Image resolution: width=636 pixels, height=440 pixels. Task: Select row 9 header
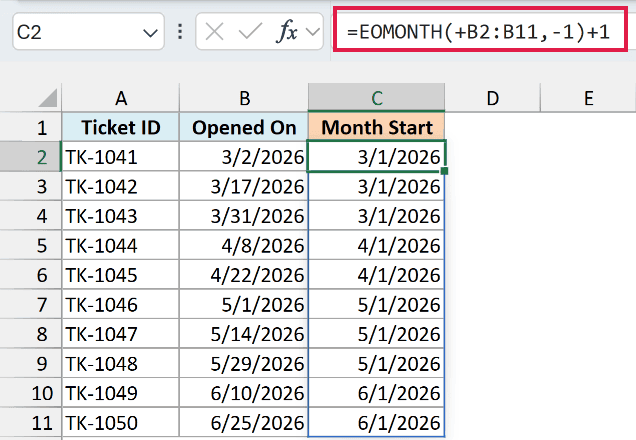(30, 363)
